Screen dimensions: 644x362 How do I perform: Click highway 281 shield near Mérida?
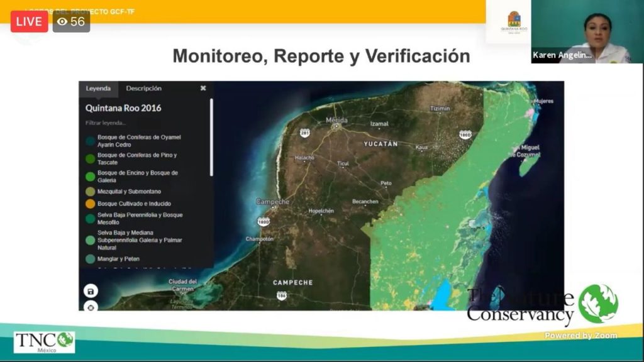pos(304,133)
